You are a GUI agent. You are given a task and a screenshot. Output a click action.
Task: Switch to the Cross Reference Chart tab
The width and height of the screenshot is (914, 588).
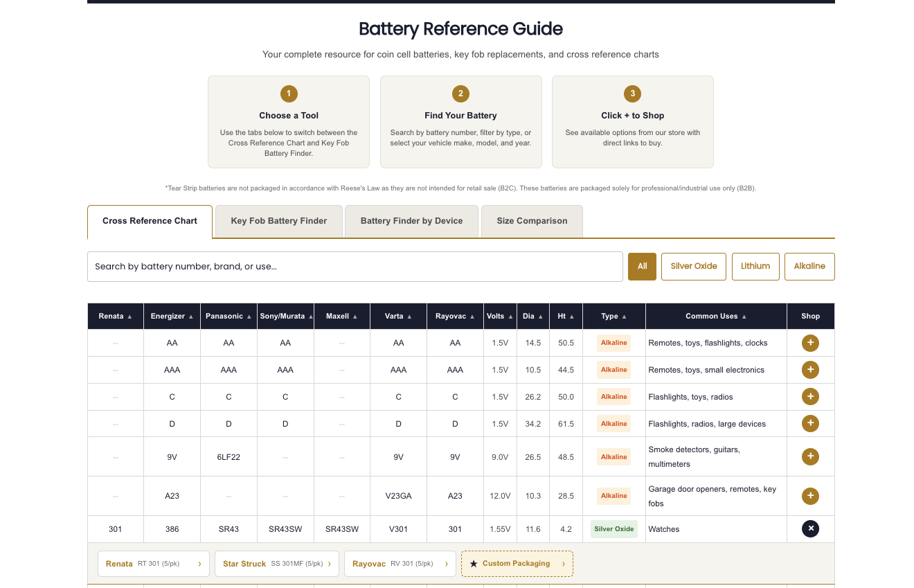point(150,221)
